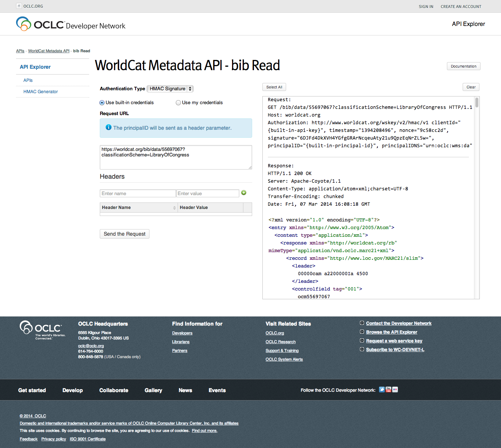501x448 pixels.
Task: Click arrow icon beside Request a web service key
Action: click(362, 341)
